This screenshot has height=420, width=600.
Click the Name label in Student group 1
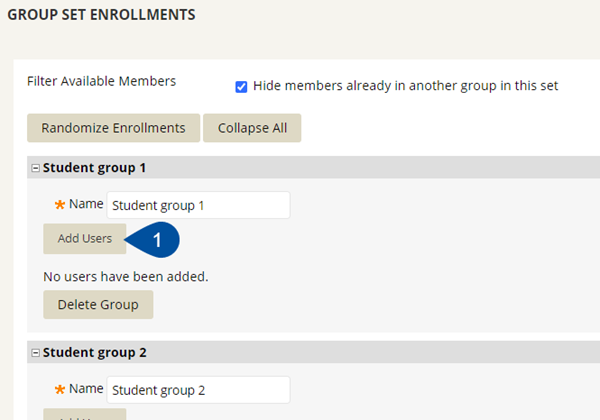(86, 204)
